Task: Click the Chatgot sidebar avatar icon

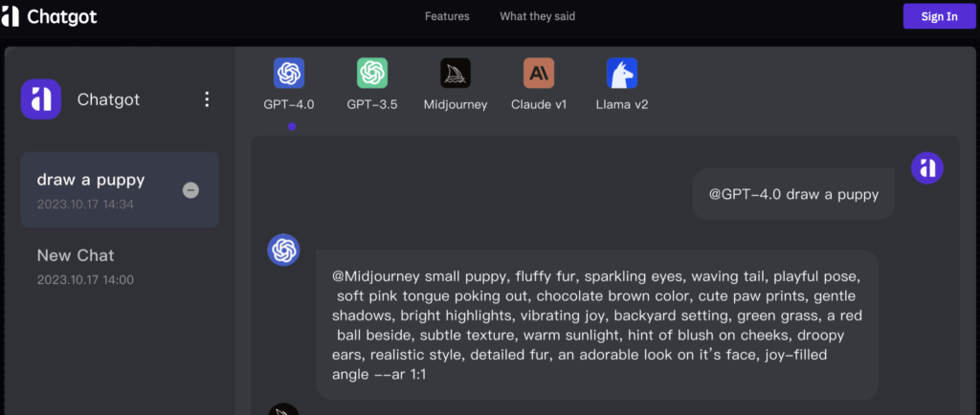Action: (x=40, y=99)
